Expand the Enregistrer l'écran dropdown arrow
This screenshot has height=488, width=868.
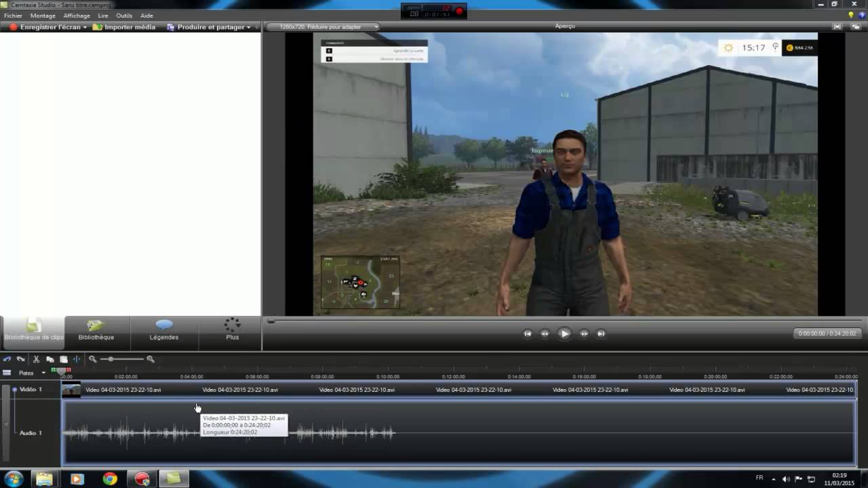pyautogui.click(x=85, y=28)
